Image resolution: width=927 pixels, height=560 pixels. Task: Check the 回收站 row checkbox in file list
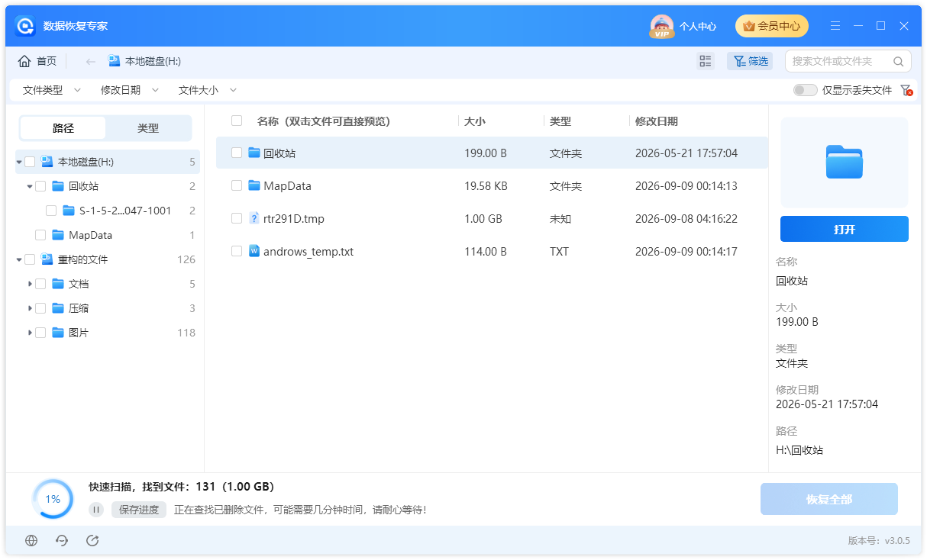point(237,153)
